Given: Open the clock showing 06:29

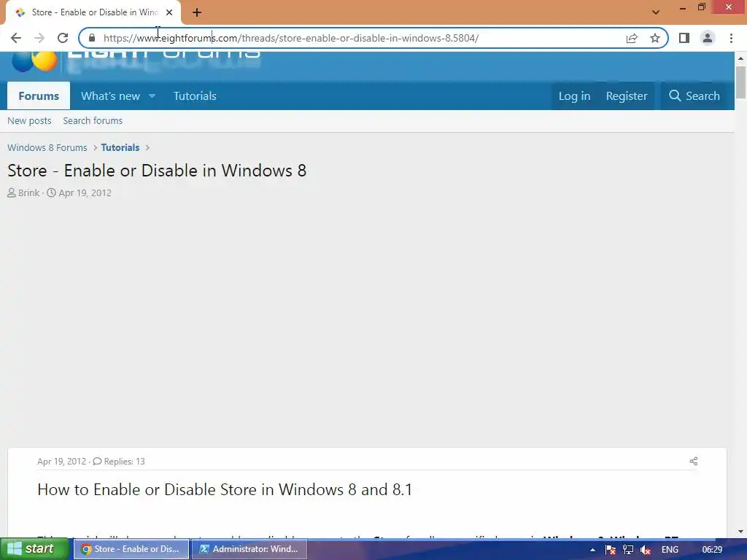Looking at the screenshot, I should point(712,550).
